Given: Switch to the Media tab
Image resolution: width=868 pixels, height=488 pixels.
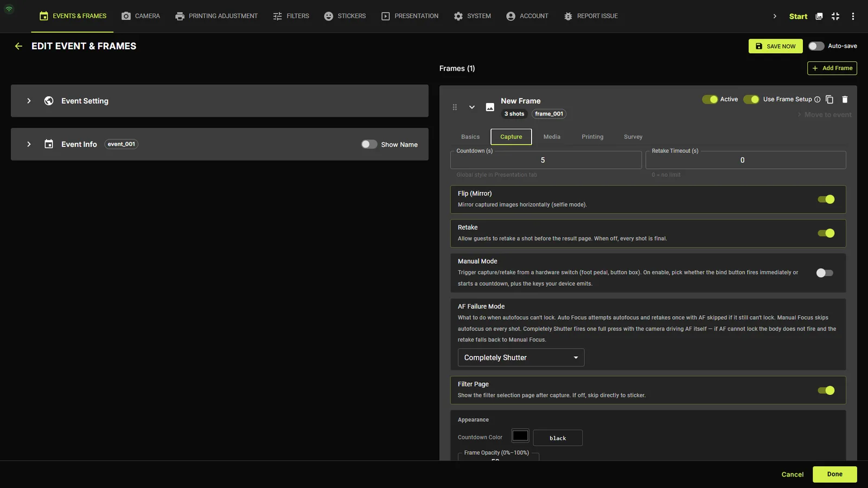Looking at the screenshot, I should click(x=552, y=137).
